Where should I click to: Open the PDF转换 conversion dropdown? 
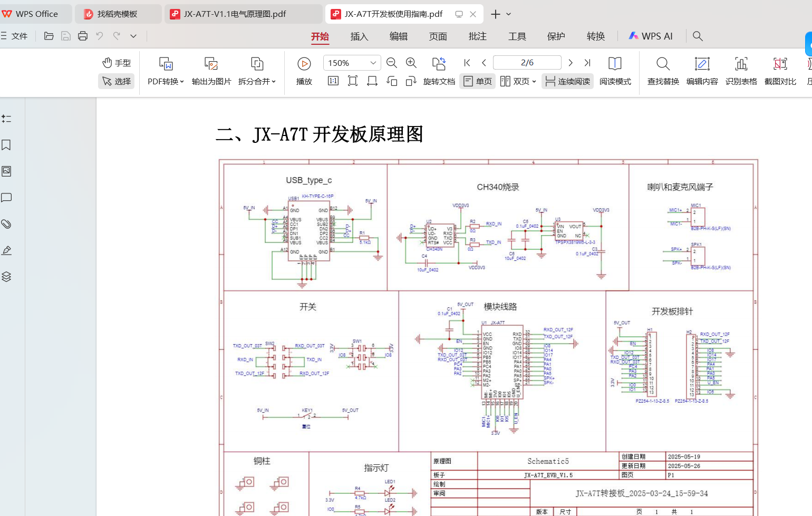point(166,71)
